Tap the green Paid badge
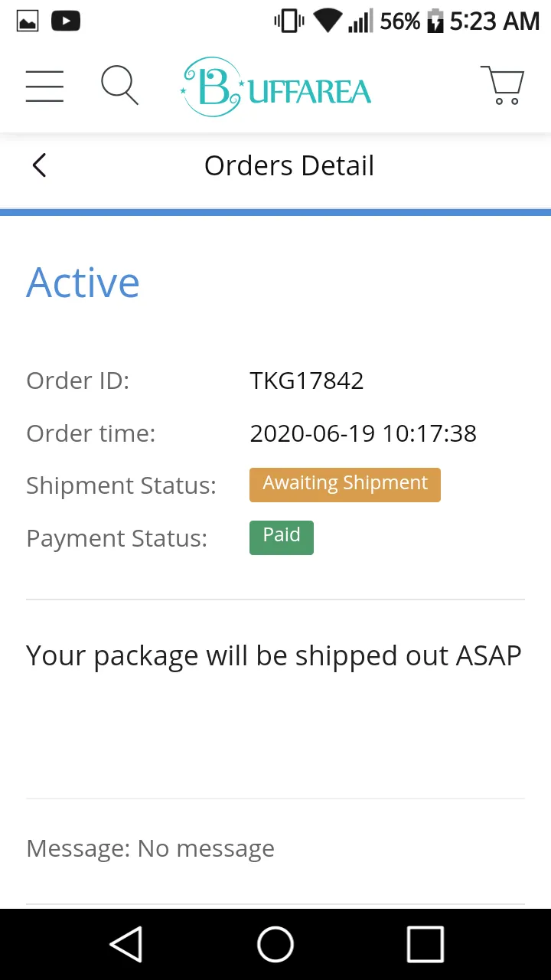The image size is (551, 980). click(x=282, y=537)
